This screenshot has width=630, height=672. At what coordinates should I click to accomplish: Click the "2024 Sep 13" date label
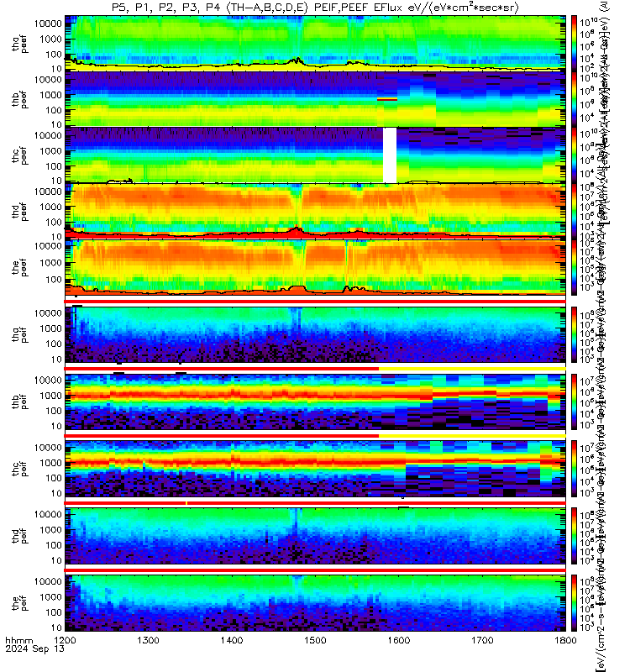[x=34, y=648]
